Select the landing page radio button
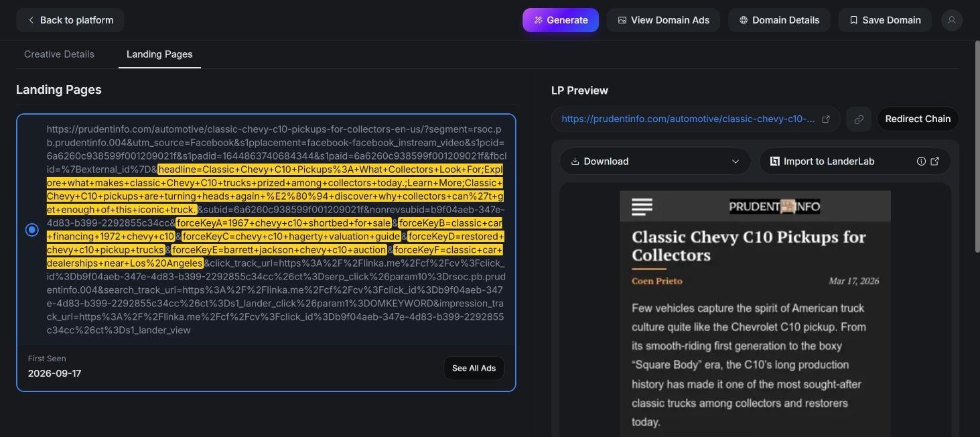The height and width of the screenshot is (437, 980). (x=32, y=230)
